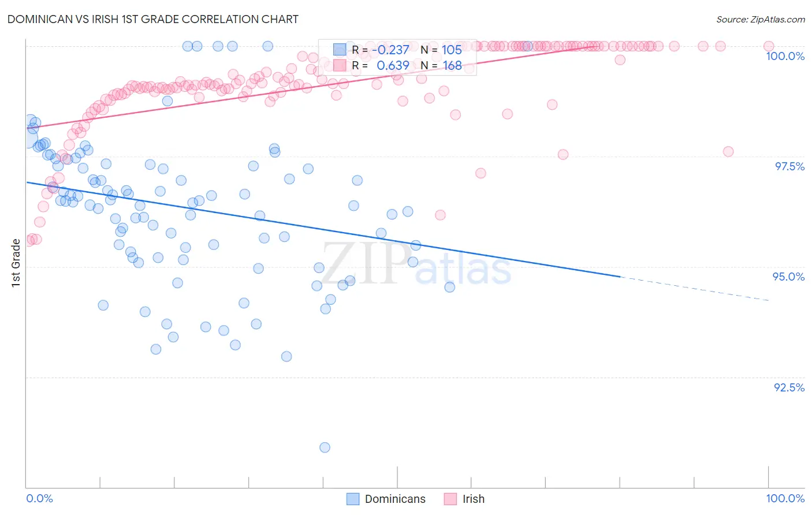Click the 97.5% y-axis label

point(789,166)
